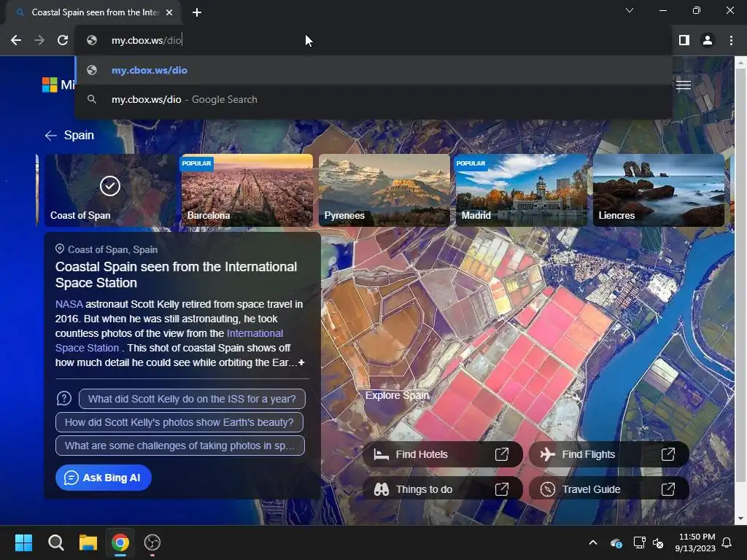Screen dimensions: 747x560
Task: Select my.cbox.ws/dio Google Search suggestion
Action: coord(373,99)
